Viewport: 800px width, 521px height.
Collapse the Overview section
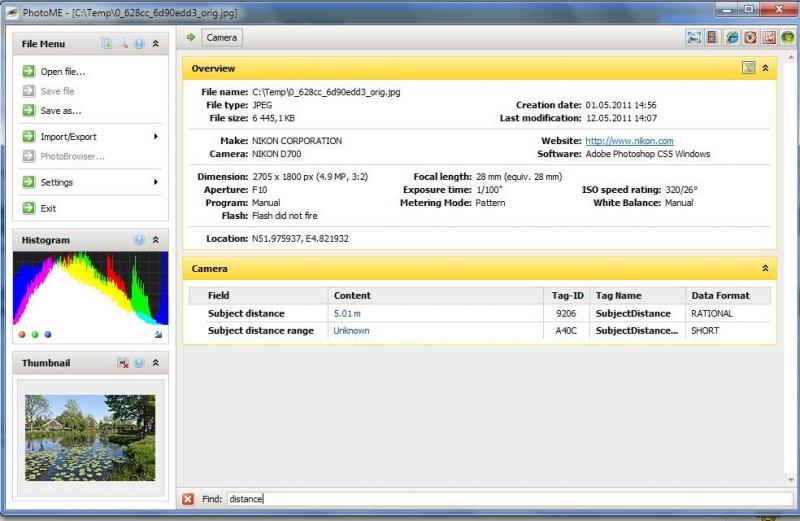765,68
